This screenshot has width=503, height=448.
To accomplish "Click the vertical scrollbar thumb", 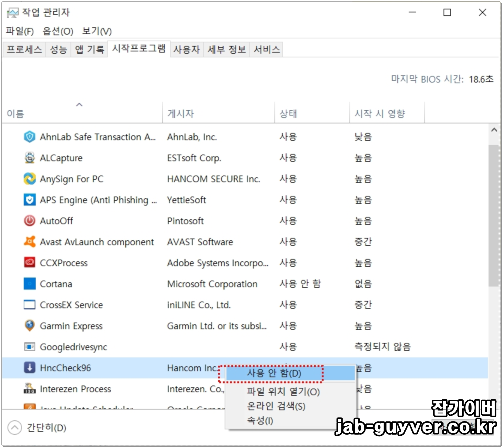I will tap(494, 215).
